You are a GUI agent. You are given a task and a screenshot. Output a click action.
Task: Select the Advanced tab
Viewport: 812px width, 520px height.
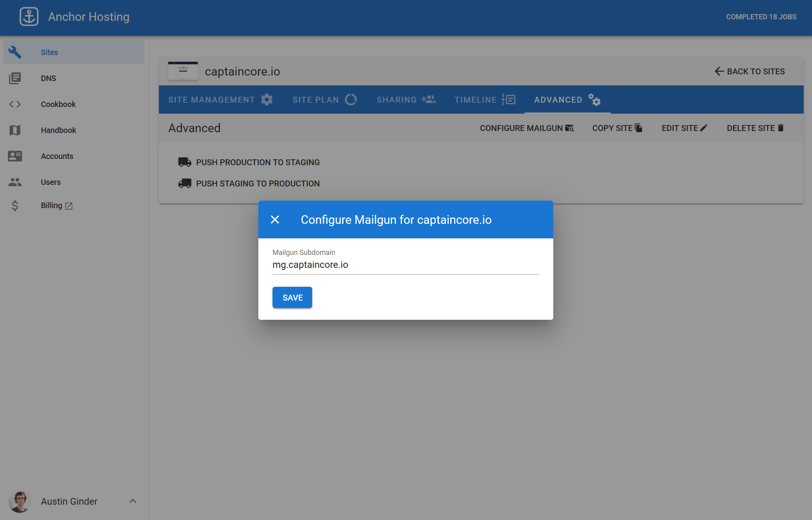567,100
